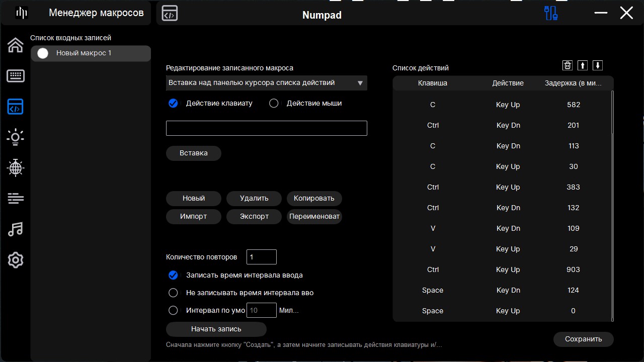
Task: Open the globe network icon in sidebar
Action: click(16, 167)
